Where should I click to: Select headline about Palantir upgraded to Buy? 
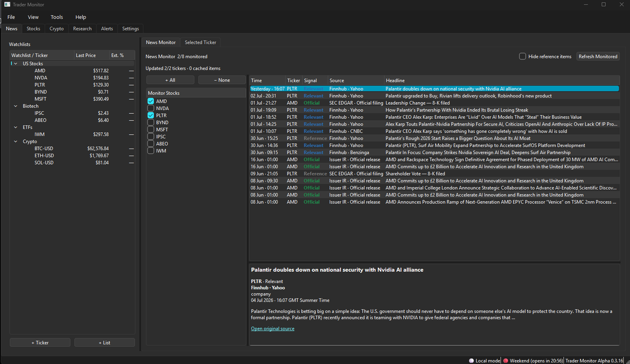(434, 96)
